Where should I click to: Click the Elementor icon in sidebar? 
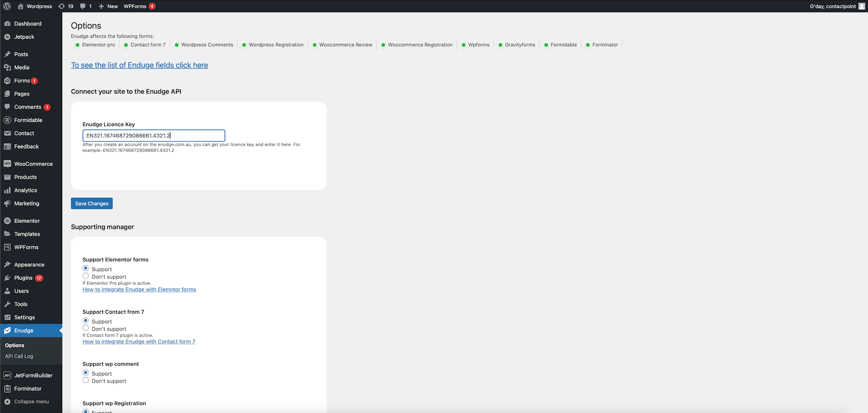pyautogui.click(x=7, y=221)
